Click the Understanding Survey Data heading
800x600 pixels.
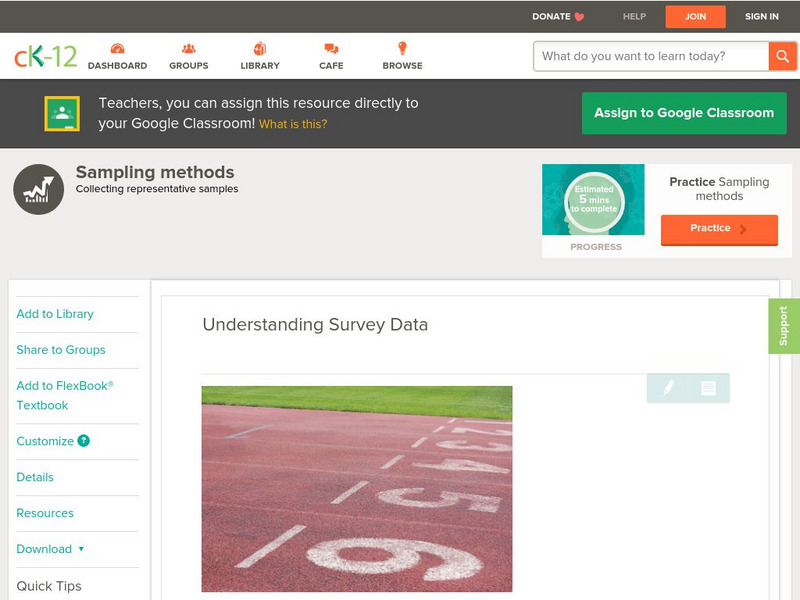(315, 324)
